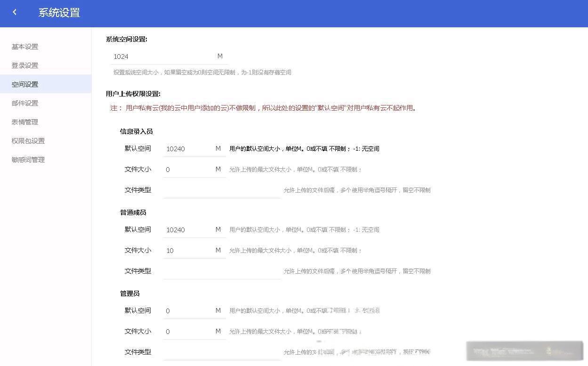Image resolution: width=588 pixels, height=366 pixels.
Task: Click 普通成员 文件类型 empty field
Action: point(222,271)
